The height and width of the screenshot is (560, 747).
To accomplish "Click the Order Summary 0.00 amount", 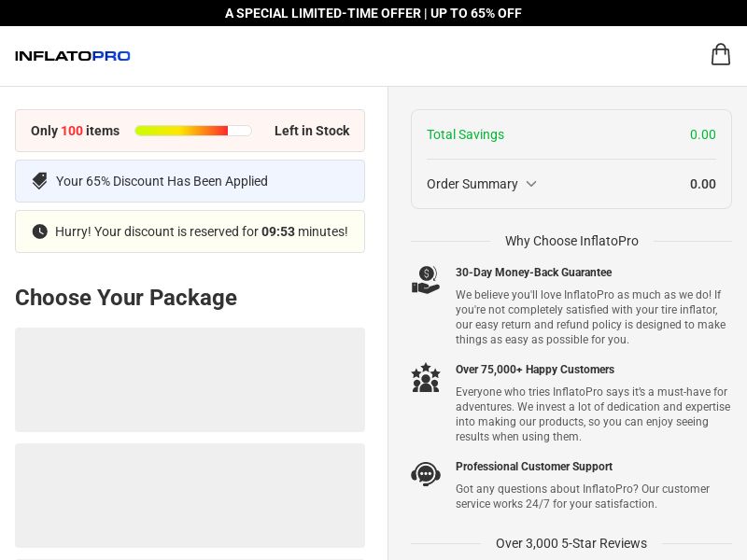I will pyautogui.click(x=703, y=184).
